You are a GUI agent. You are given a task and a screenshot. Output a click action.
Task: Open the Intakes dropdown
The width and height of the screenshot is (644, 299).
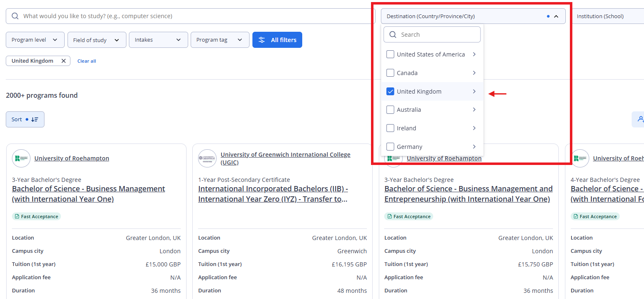(x=159, y=40)
